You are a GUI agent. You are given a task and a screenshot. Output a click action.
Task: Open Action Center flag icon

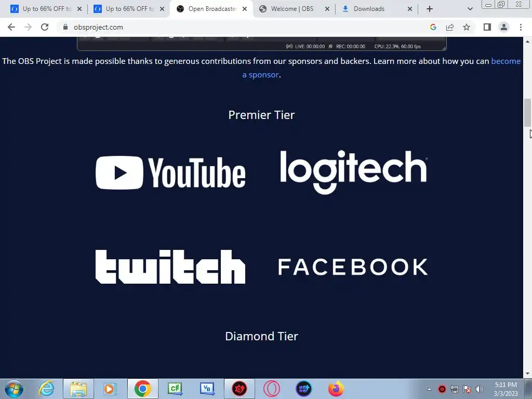click(467, 389)
